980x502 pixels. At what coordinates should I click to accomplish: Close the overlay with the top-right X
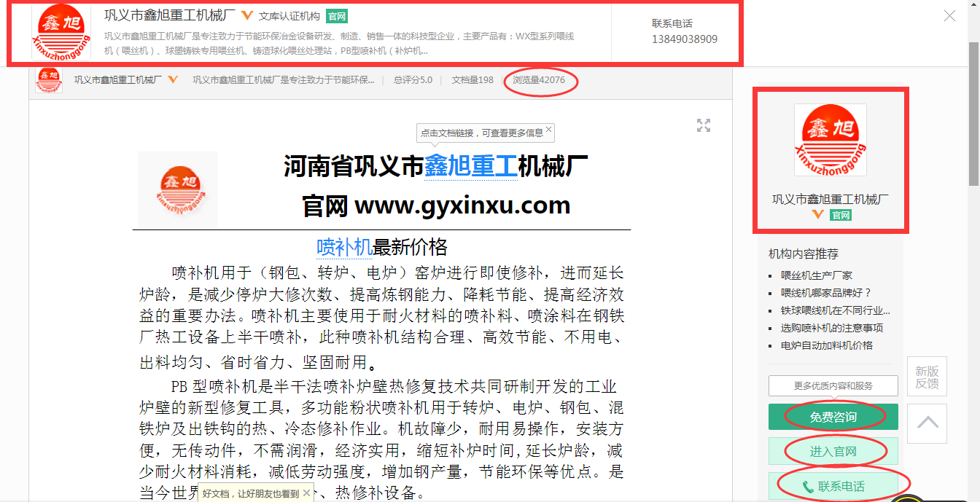click(x=949, y=16)
